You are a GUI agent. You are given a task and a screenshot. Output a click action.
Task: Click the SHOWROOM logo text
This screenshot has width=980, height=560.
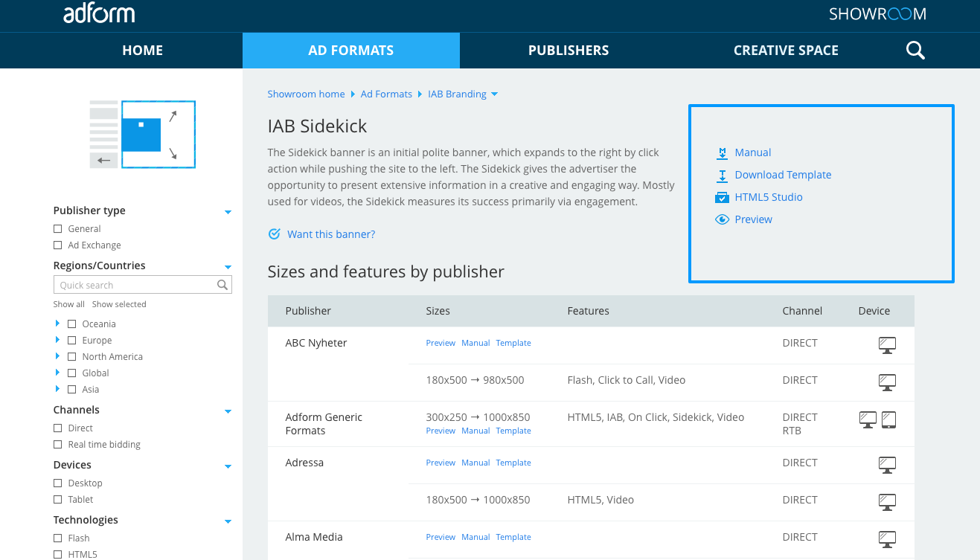(877, 13)
